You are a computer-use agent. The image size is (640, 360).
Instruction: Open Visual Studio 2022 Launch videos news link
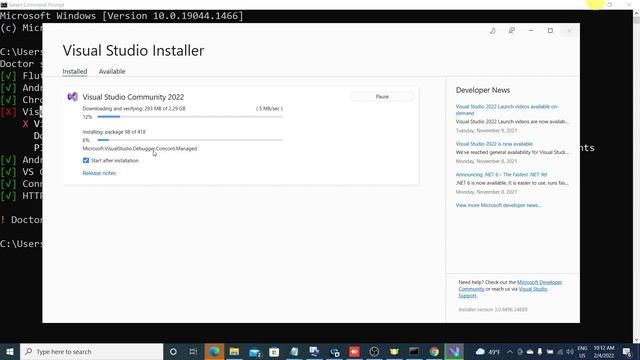[507, 110]
